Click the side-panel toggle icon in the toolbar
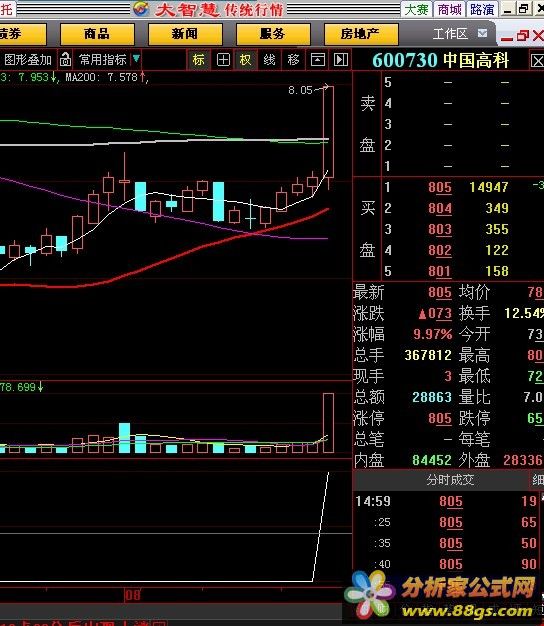Image resolution: width=544 pixels, height=626 pixels. point(341,60)
